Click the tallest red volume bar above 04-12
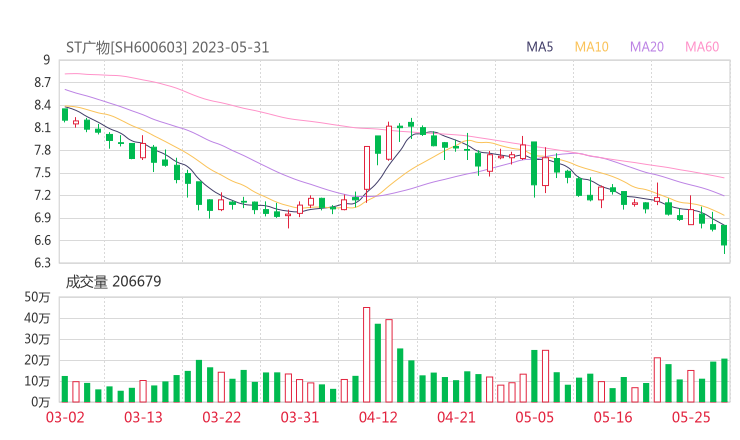 pos(367,355)
